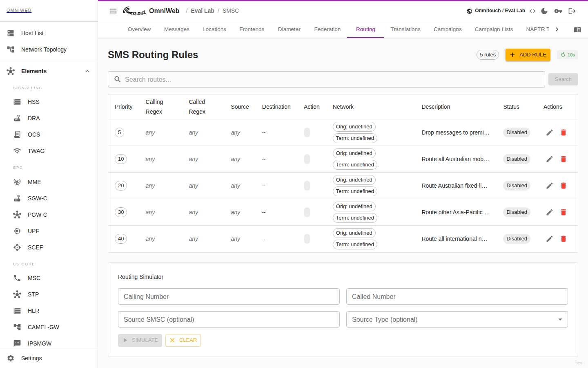Click the Called Number field
The height and width of the screenshot is (368, 588).
point(457,296)
